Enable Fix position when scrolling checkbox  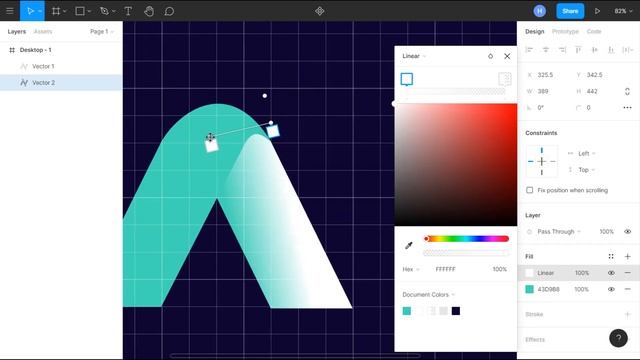click(x=529, y=190)
